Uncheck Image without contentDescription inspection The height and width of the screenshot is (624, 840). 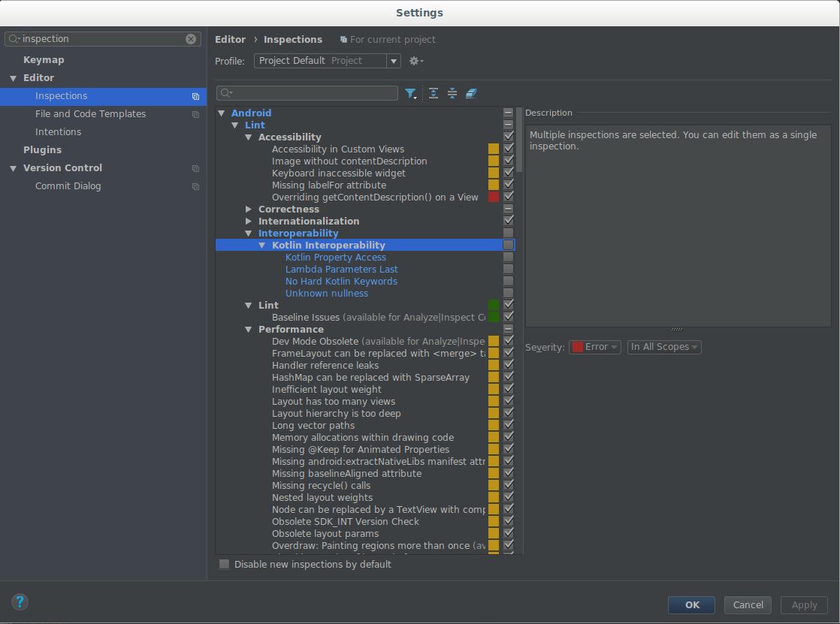pos(509,161)
